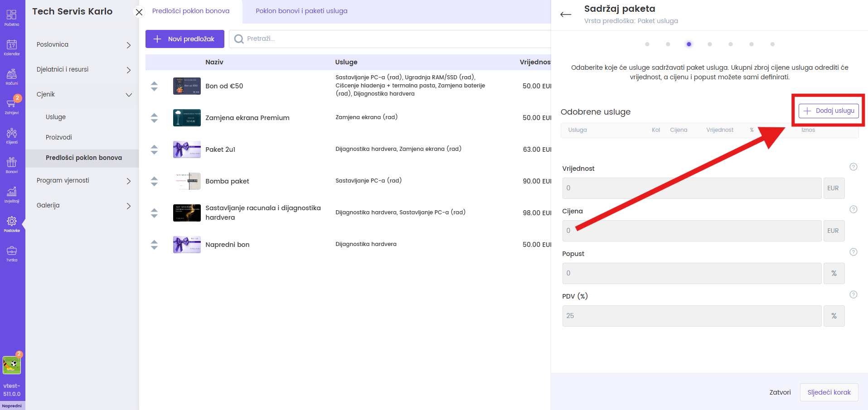Click help icon next to Vrijednost
Viewport: 868px width, 410px height.
coord(853,167)
